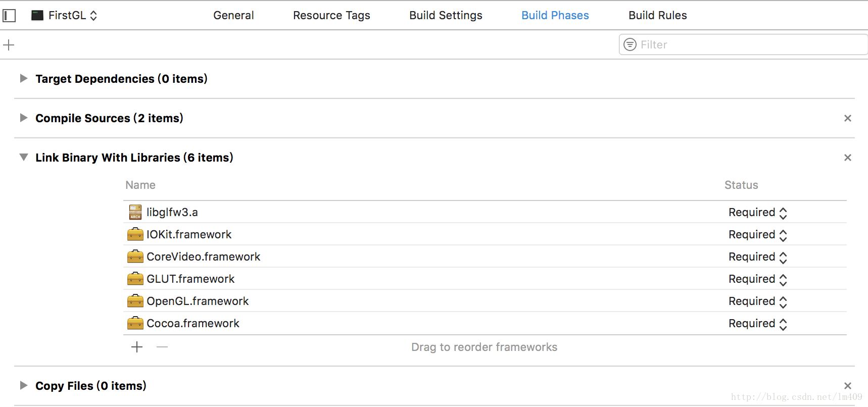868x407 pixels.
Task: Click the filter options icon
Action: click(x=630, y=44)
